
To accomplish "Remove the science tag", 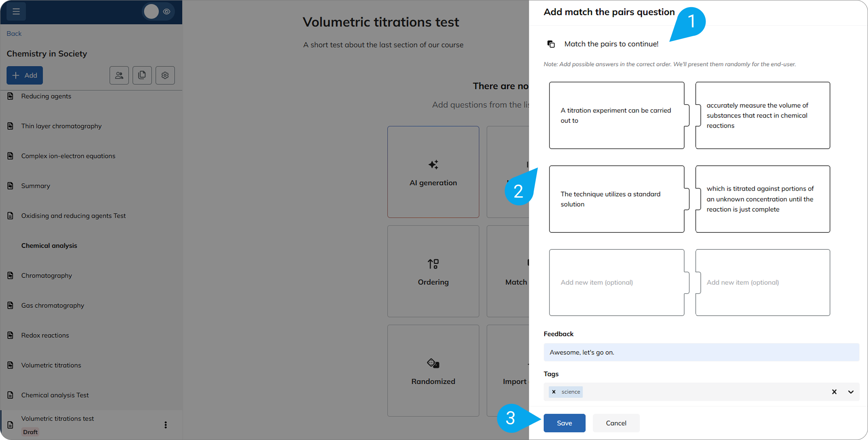I will click(554, 392).
